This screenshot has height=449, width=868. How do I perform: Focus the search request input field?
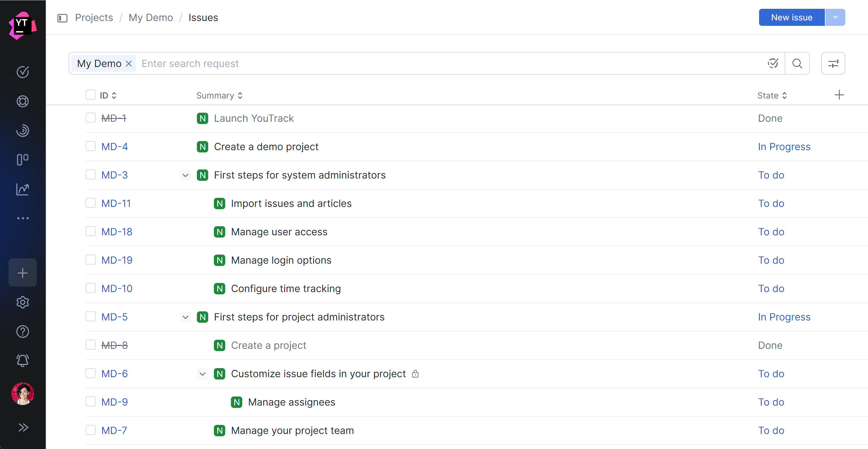pos(438,63)
